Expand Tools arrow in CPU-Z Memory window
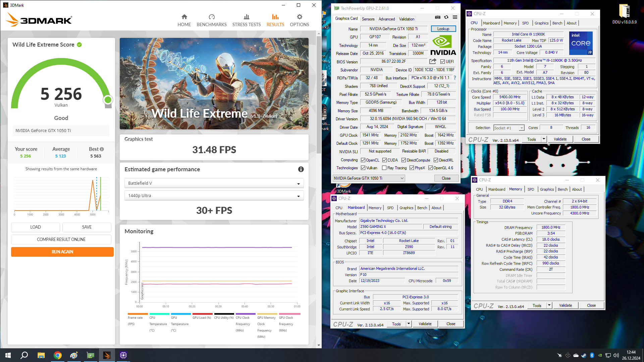 [549, 305]
